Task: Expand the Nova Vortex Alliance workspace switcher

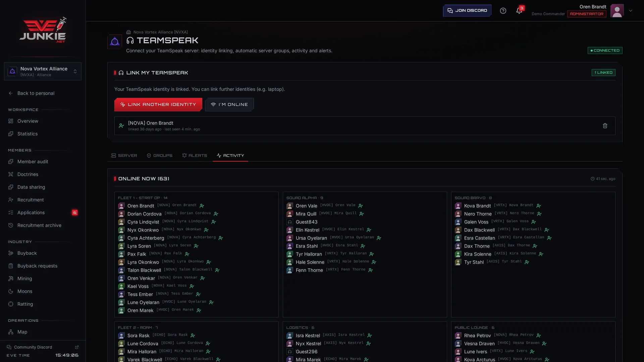Action: (x=43, y=71)
